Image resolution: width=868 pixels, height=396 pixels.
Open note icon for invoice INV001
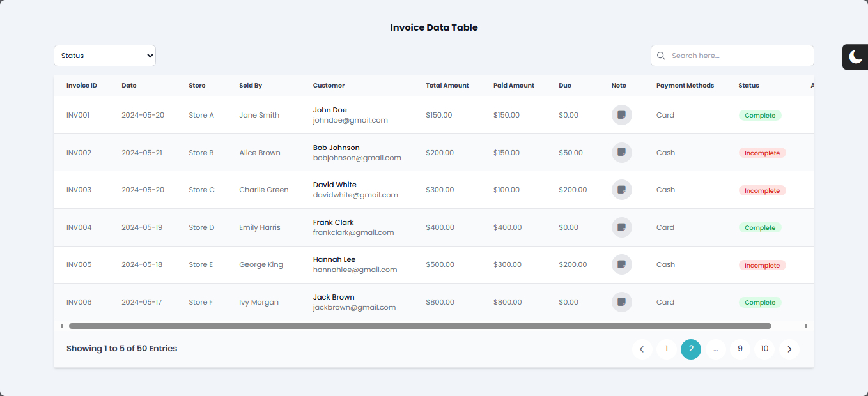click(x=621, y=115)
